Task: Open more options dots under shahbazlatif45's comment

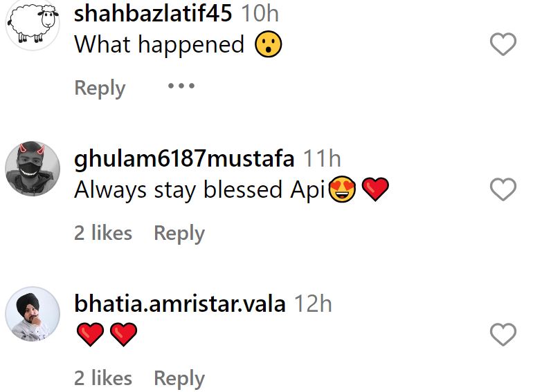Action: [x=181, y=86]
